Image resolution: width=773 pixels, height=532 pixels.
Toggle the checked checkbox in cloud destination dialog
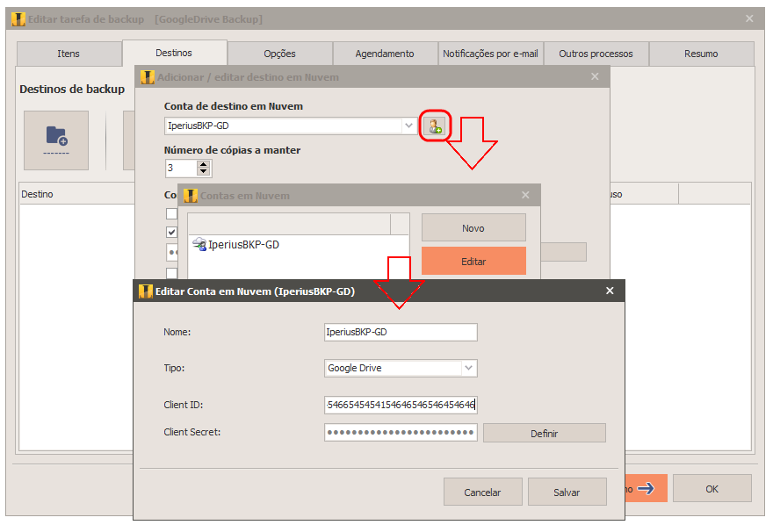coord(171,232)
